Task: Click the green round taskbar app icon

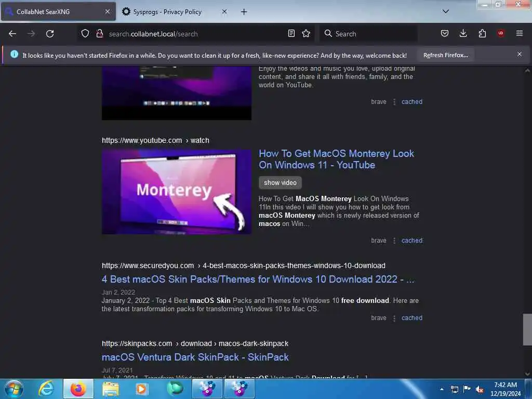Action: [175, 389]
